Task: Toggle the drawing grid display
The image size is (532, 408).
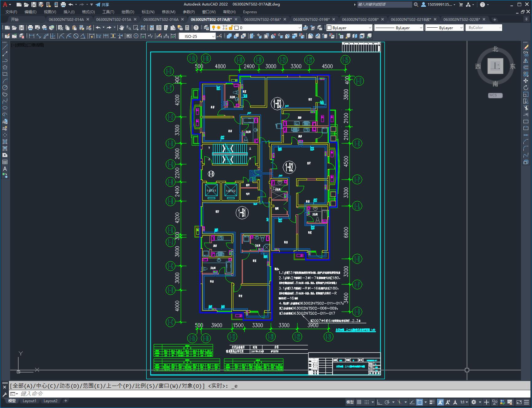Action: (x=359, y=402)
